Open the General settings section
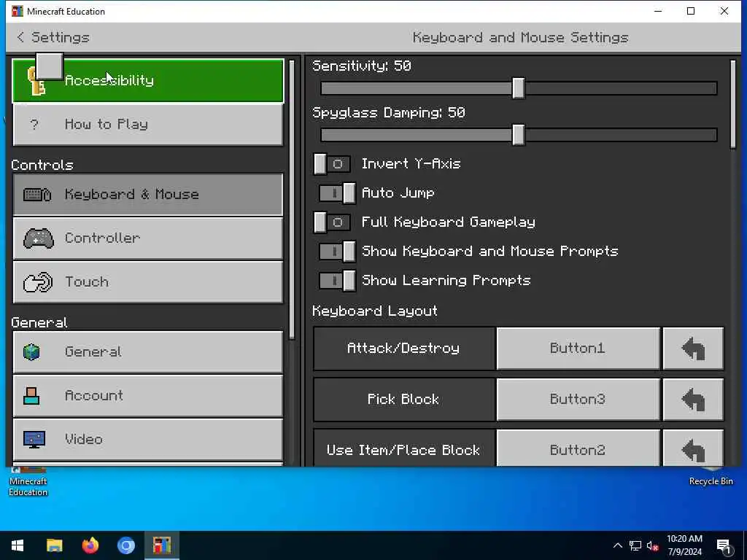The width and height of the screenshot is (747, 560). pos(148,352)
